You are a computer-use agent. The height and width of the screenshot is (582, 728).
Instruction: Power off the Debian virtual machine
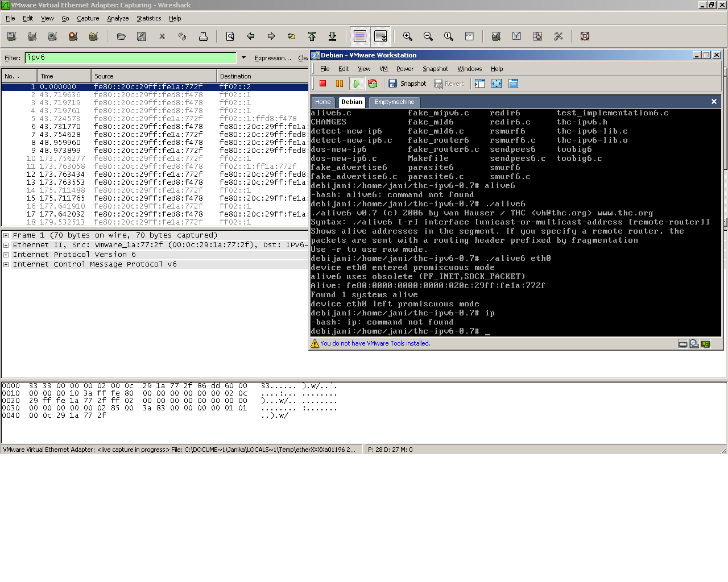pos(321,83)
